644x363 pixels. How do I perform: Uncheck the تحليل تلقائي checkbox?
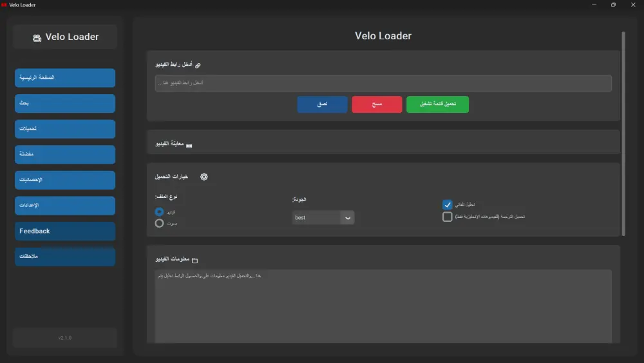pos(448,204)
